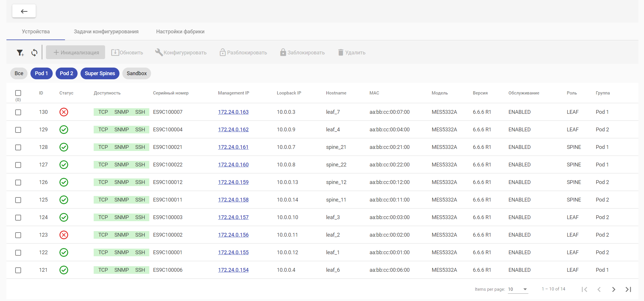The image size is (644, 301).
Task: Open the Items per page dropdown
Action: (518, 289)
